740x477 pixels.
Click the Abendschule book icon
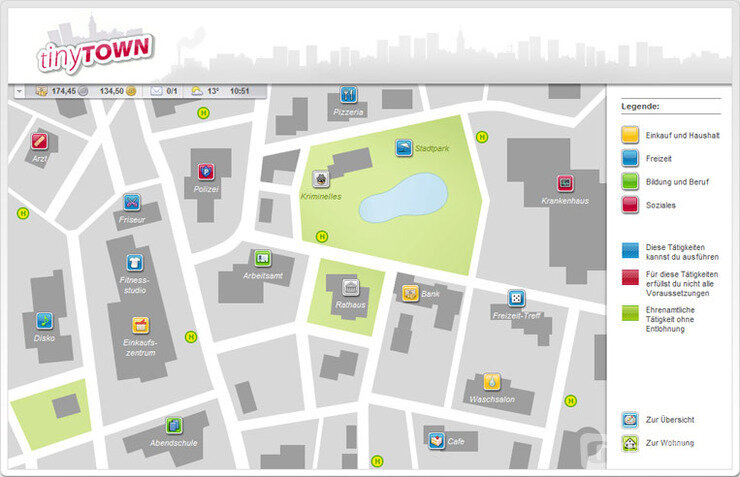coord(174,425)
